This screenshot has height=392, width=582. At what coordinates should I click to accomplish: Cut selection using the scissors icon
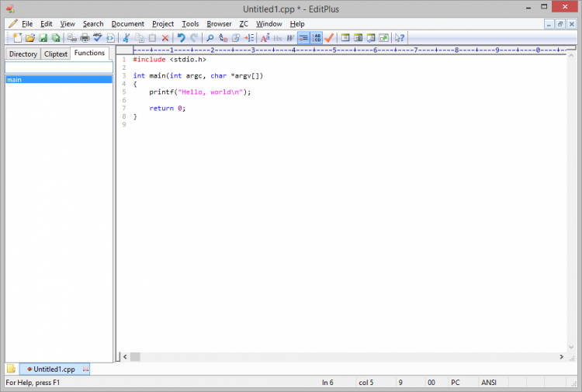126,38
